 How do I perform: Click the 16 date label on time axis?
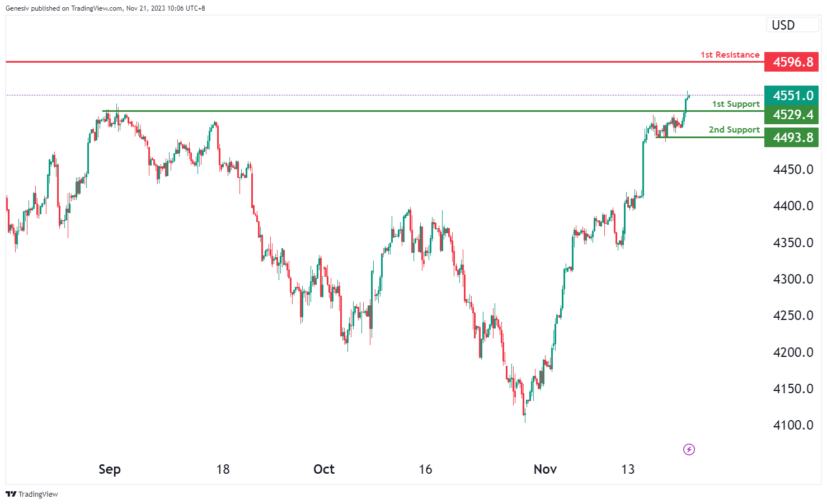tap(425, 469)
